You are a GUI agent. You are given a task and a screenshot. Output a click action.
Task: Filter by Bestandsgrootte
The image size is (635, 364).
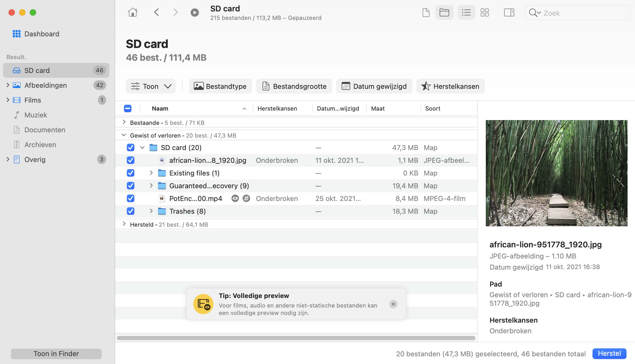[294, 86]
